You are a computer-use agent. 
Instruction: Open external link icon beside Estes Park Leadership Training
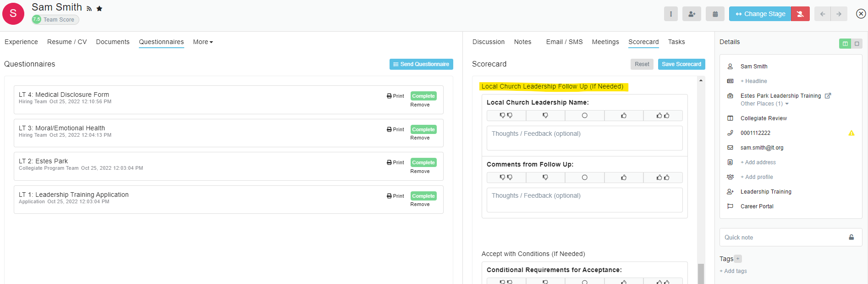coord(828,96)
